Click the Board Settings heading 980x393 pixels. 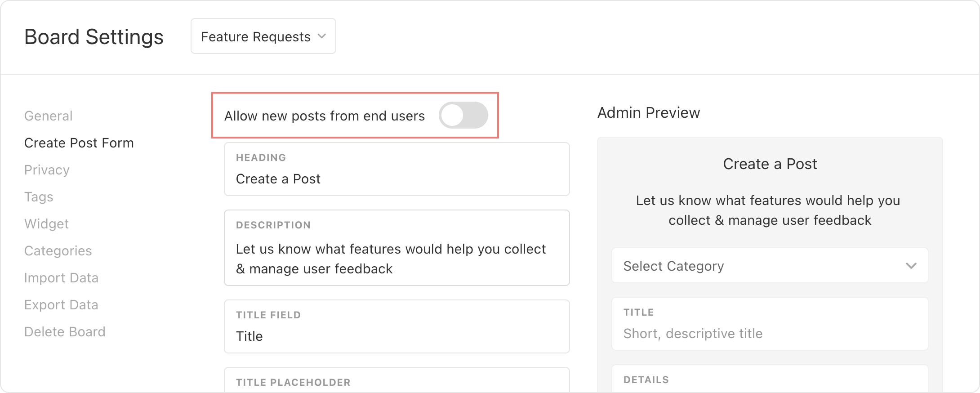click(x=94, y=37)
